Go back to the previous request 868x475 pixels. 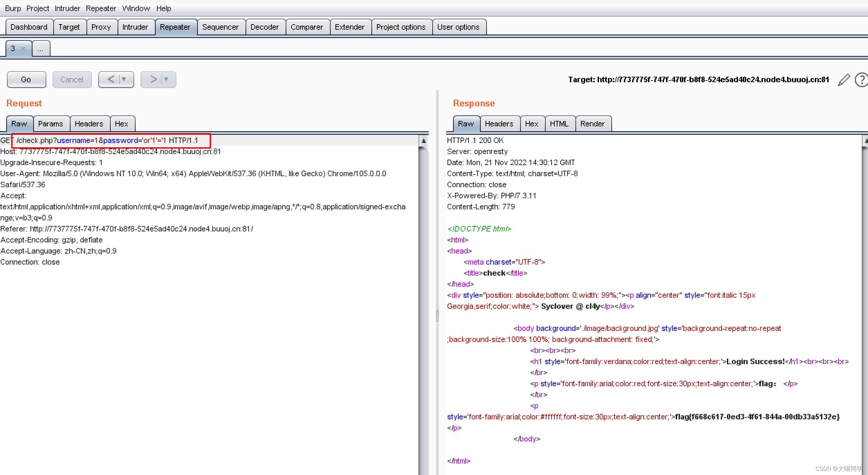[111, 79]
